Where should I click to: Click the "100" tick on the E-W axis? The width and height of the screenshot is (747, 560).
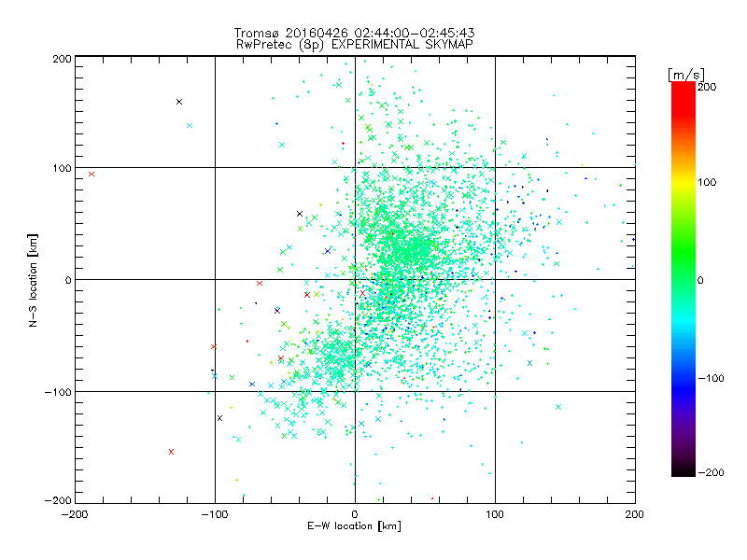point(495,514)
